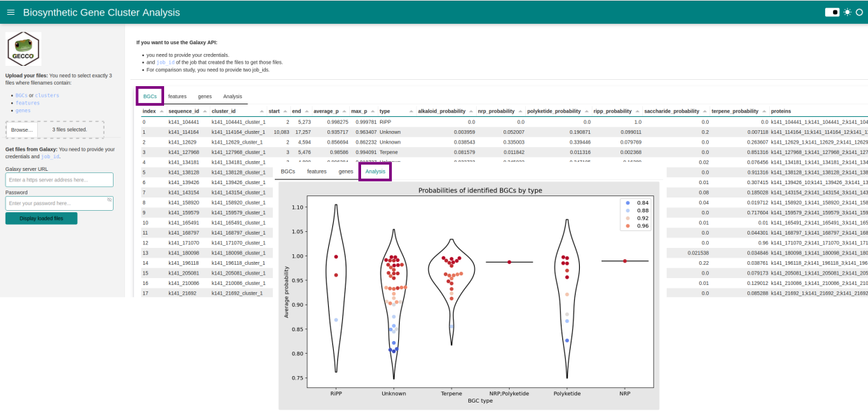Toggle password visibility eye icon

109,200
